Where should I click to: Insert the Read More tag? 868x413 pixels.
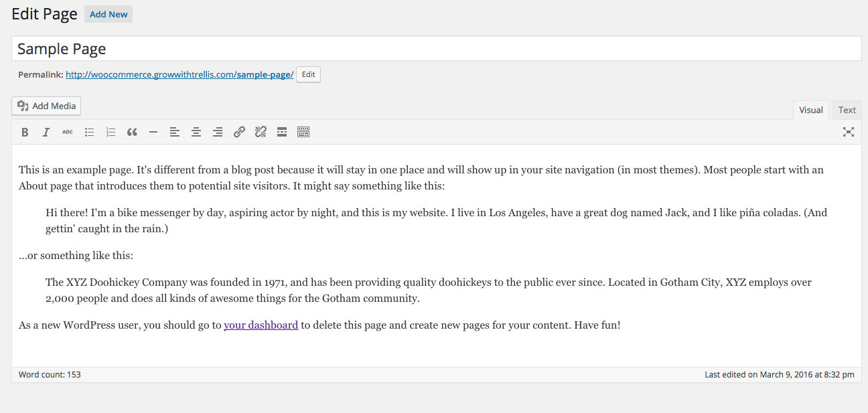282,132
